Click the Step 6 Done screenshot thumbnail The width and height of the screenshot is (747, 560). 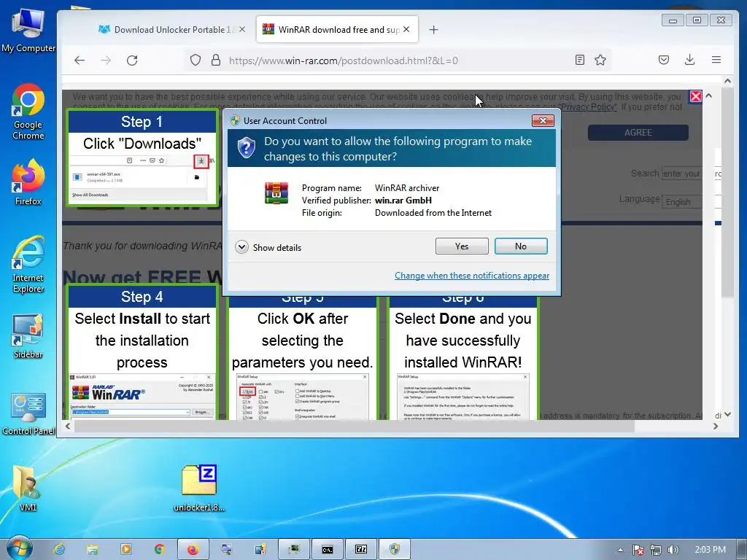coord(463,396)
